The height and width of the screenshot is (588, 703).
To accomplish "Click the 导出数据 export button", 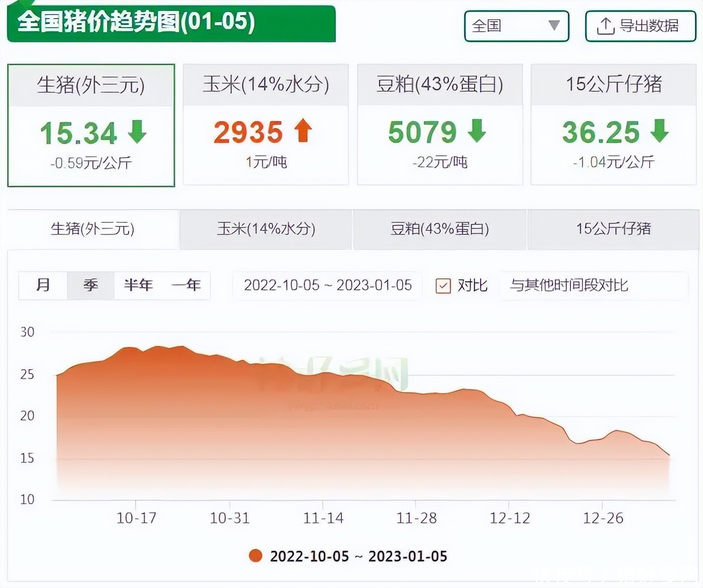I will tap(640, 26).
